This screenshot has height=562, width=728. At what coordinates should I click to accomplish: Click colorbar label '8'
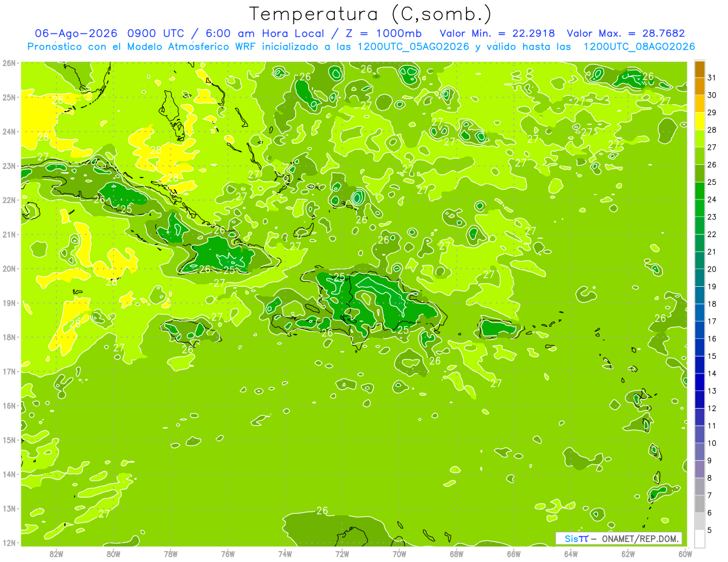click(x=710, y=478)
